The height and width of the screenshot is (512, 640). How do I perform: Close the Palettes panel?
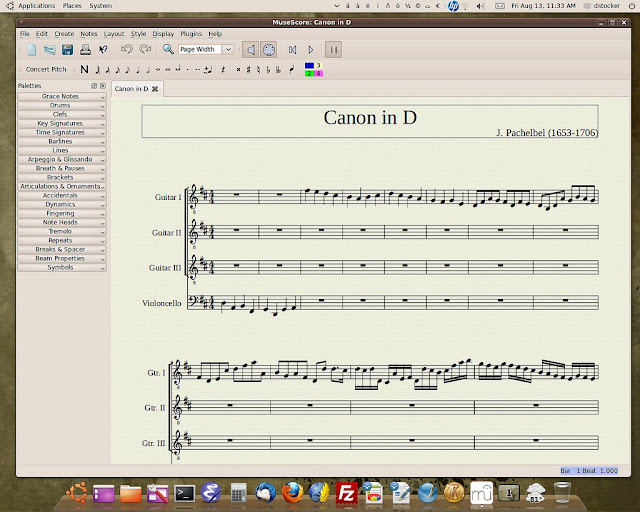[x=103, y=86]
